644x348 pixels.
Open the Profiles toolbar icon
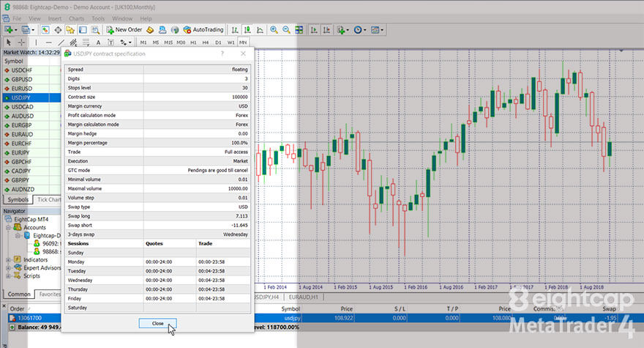point(26,29)
